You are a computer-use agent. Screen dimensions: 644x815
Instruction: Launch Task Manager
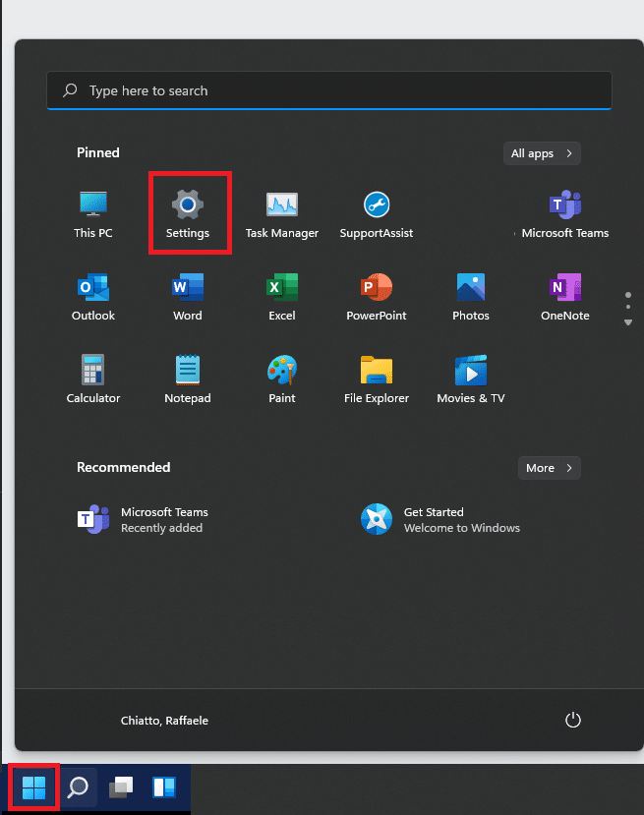coord(282,214)
